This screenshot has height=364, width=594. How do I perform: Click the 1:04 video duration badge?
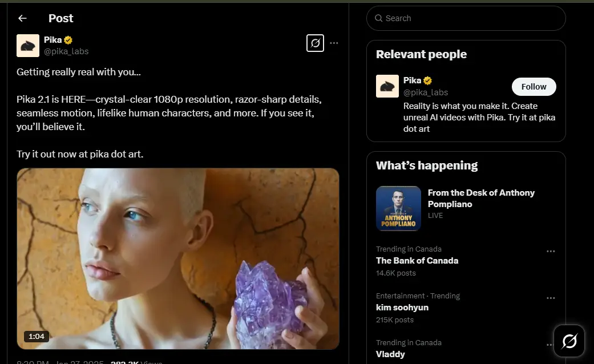[37, 337]
